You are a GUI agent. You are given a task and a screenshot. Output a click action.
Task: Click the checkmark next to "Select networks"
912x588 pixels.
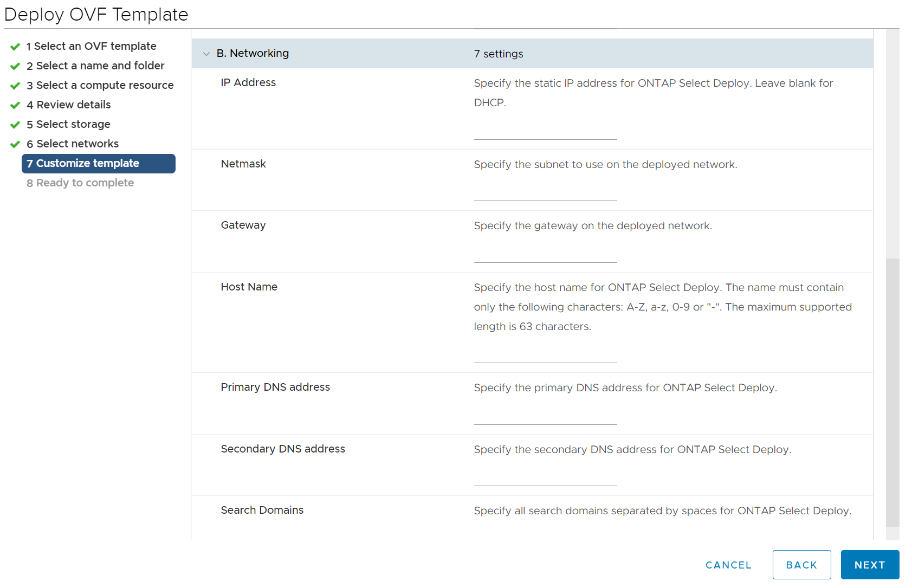(15, 144)
